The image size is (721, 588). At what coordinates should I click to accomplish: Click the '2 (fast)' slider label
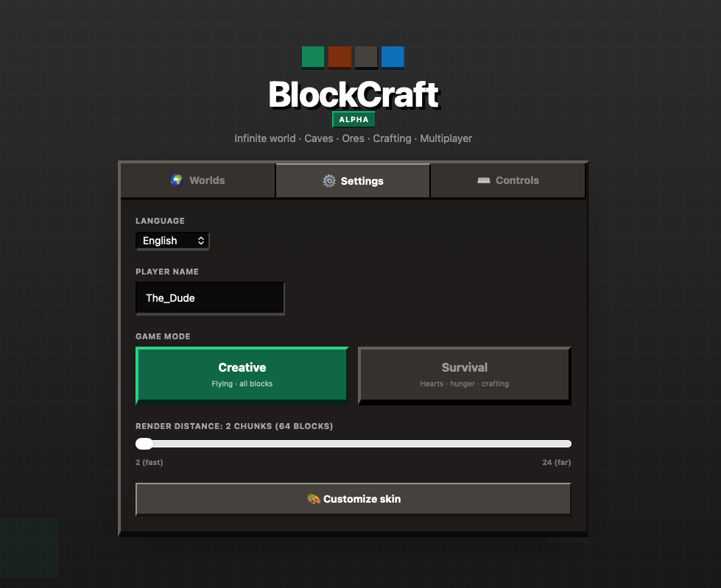pyautogui.click(x=150, y=462)
